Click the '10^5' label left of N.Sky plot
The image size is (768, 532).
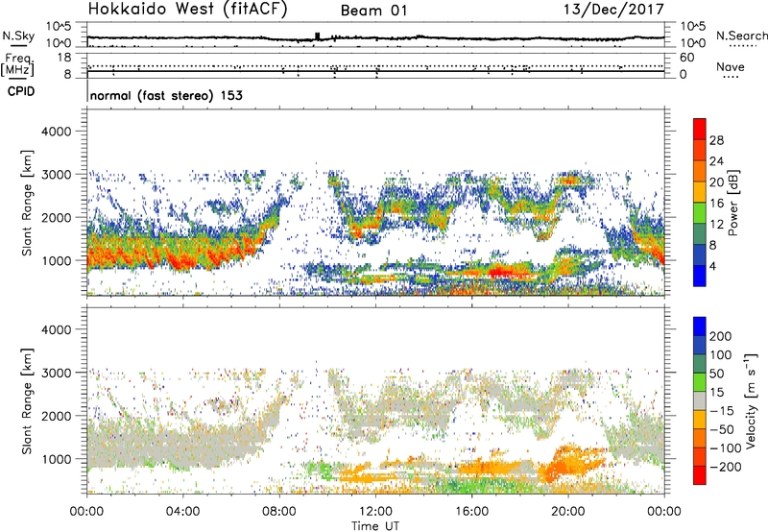point(59,27)
